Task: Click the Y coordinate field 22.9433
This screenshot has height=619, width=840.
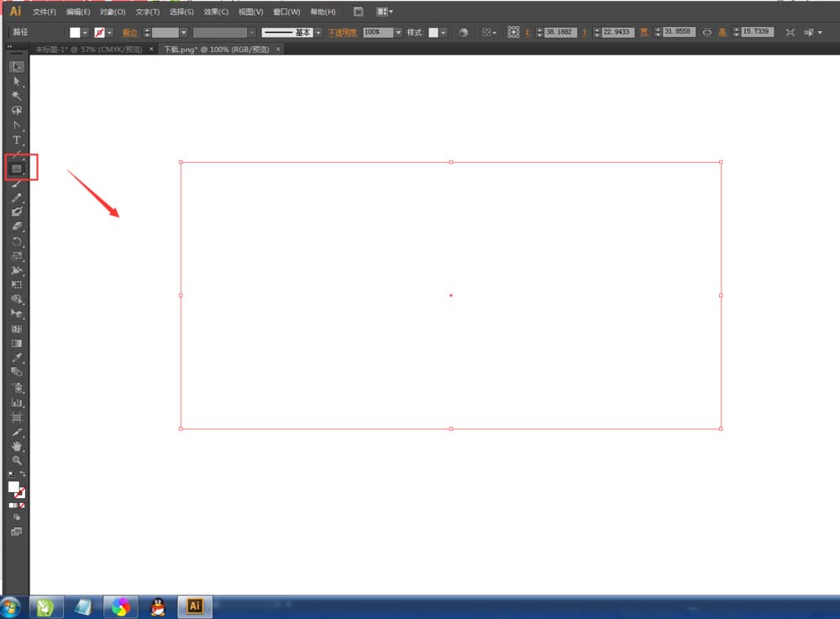Action: (x=617, y=32)
